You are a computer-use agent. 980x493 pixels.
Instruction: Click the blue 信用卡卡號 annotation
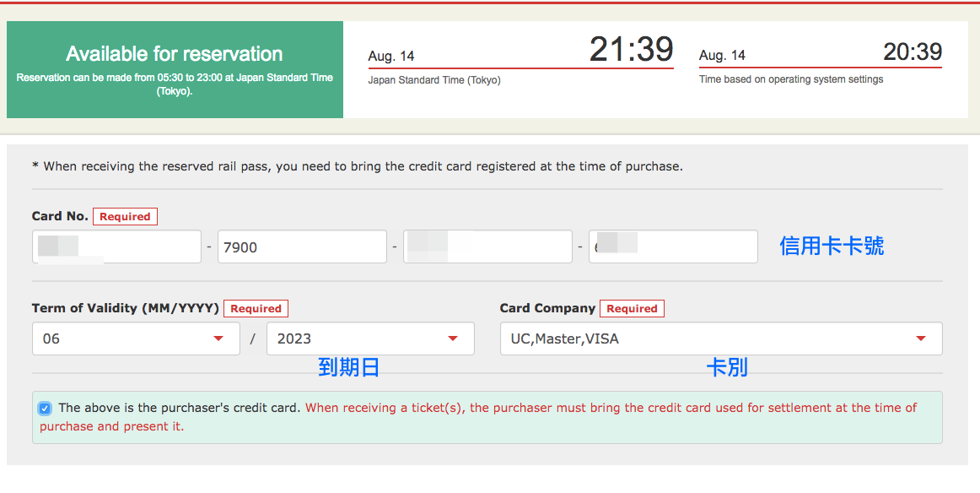[832, 246]
